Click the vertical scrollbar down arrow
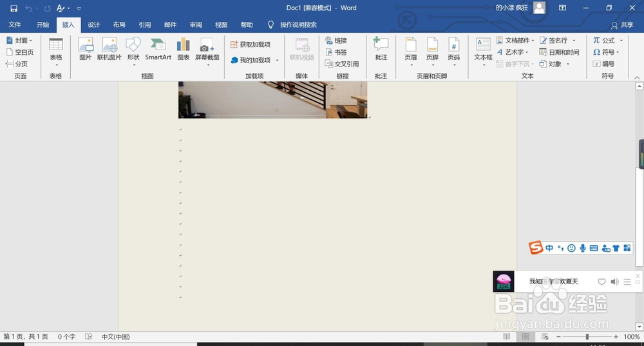Viewport: 644px width, 346px height. click(x=639, y=326)
